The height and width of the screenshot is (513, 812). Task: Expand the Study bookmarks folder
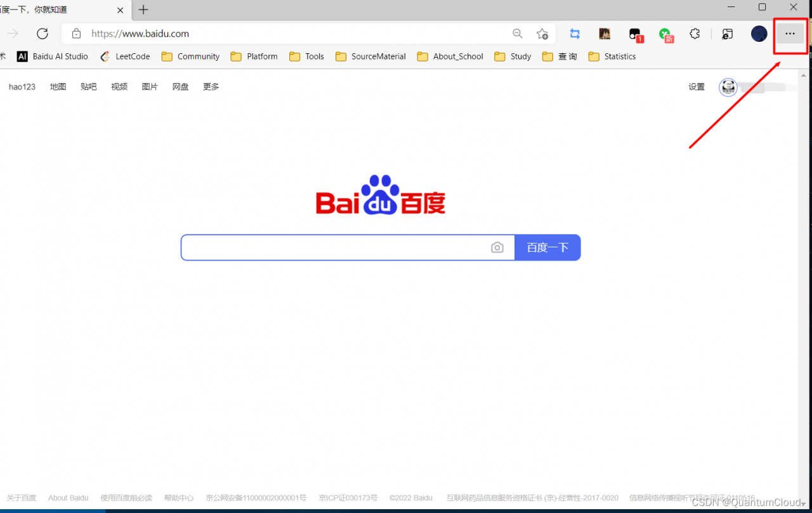coord(513,56)
